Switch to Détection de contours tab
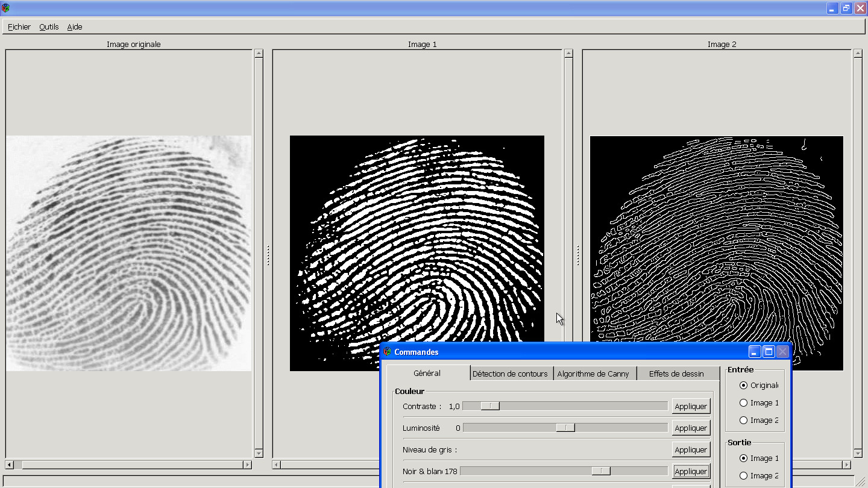 click(x=510, y=374)
